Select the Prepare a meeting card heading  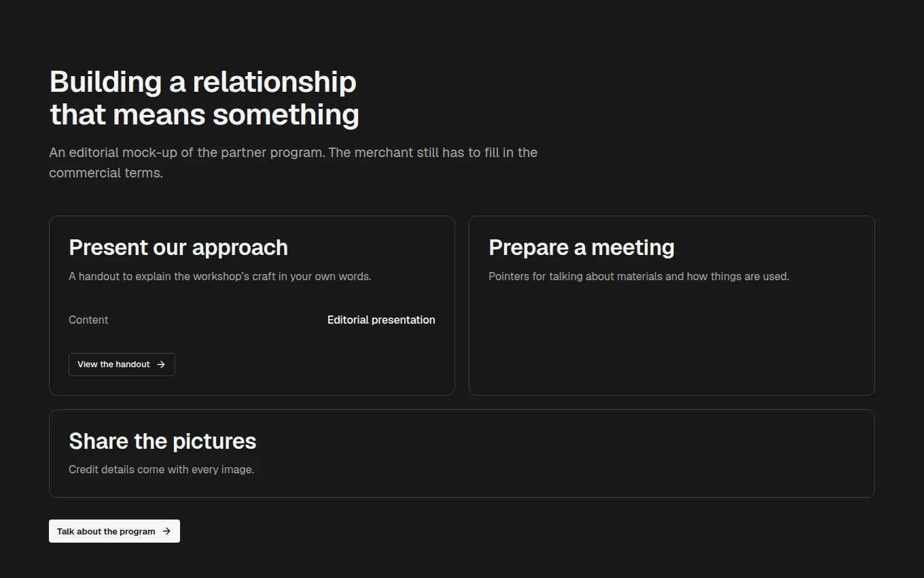tap(582, 248)
